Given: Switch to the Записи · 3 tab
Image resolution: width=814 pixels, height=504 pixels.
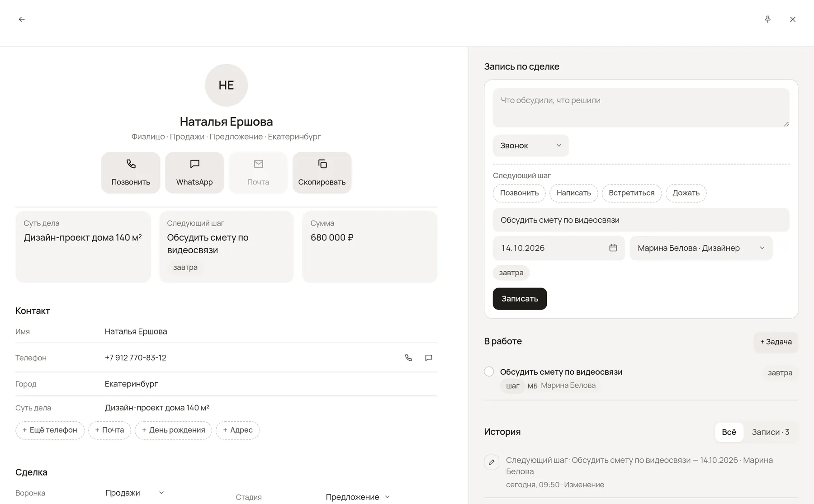Looking at the screenshot, I should point(771,432).
